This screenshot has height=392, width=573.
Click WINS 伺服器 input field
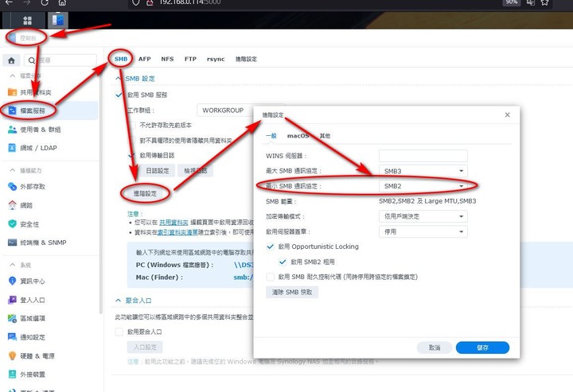[x=423, y=156]
